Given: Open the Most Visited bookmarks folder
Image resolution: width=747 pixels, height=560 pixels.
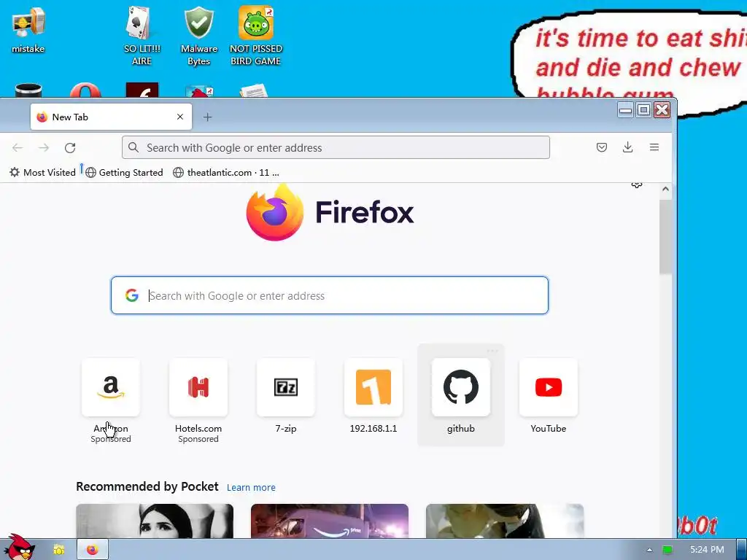Looking at the screenshot, I should [x=42, y=172].
